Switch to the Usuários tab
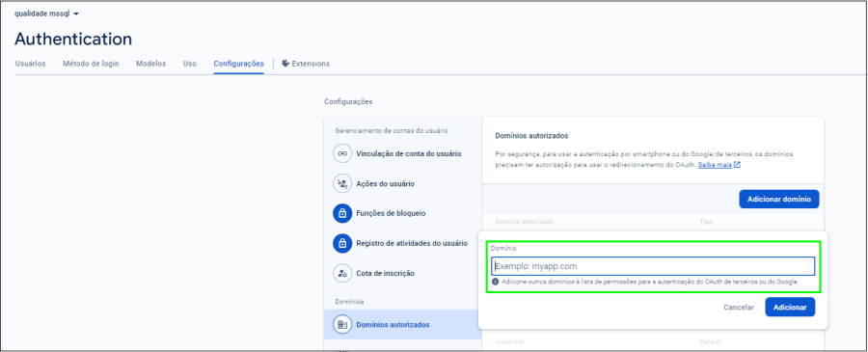868x352 pixels. click(30, 64)
